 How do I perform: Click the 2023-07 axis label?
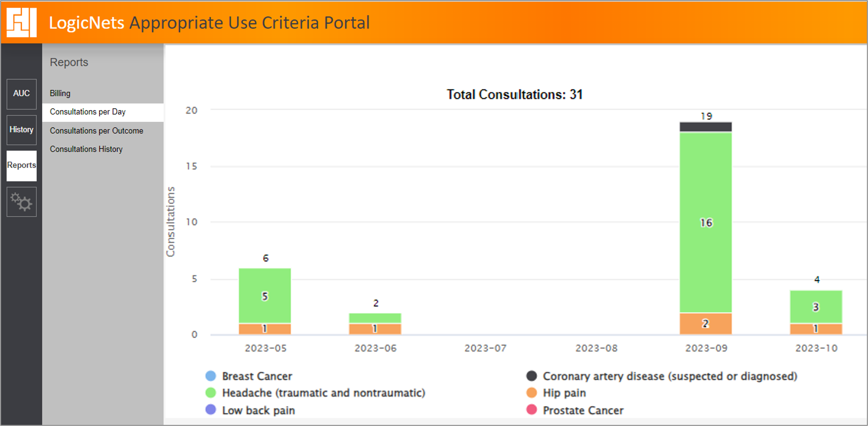point(485,348)
